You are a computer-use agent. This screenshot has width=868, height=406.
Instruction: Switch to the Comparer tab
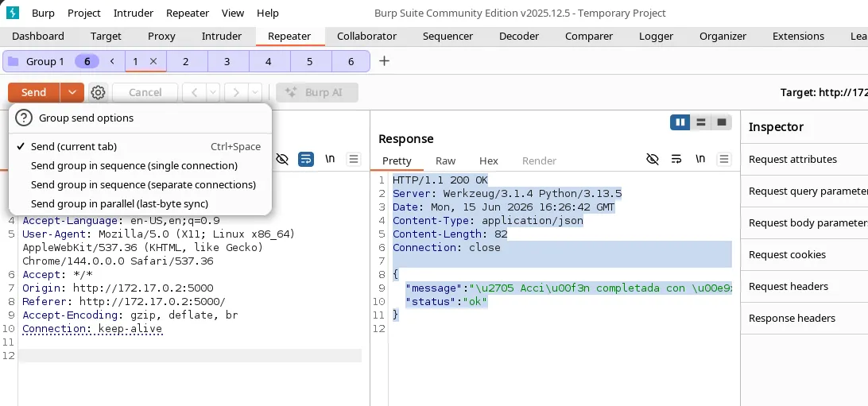pyautogui.click(x=589, y=36)
